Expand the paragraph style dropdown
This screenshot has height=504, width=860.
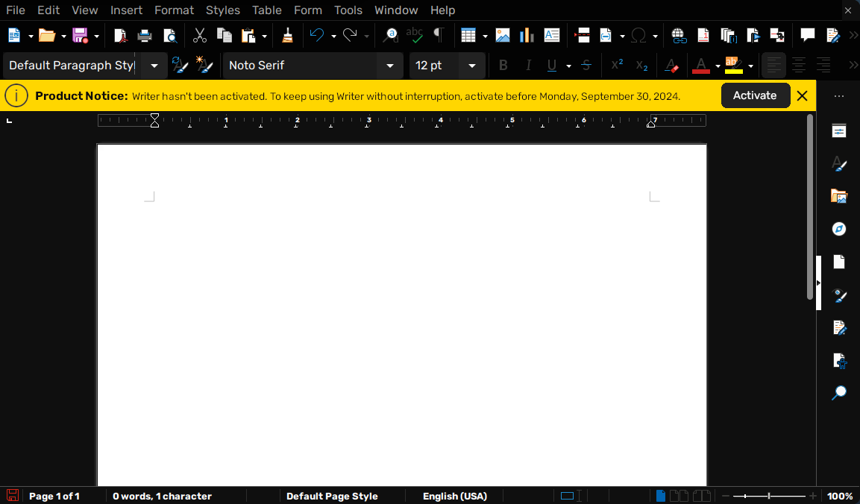click(154, 66)
